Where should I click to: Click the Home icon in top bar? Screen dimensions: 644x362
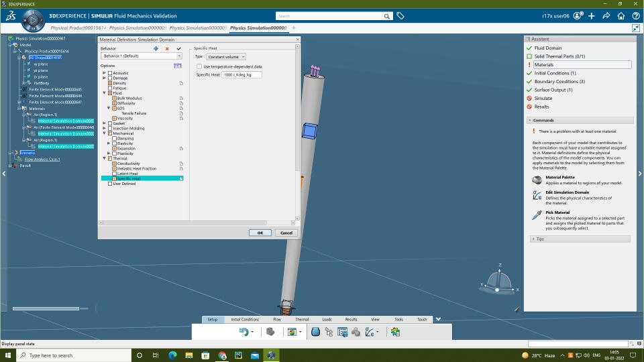click(x=621, y=15)
